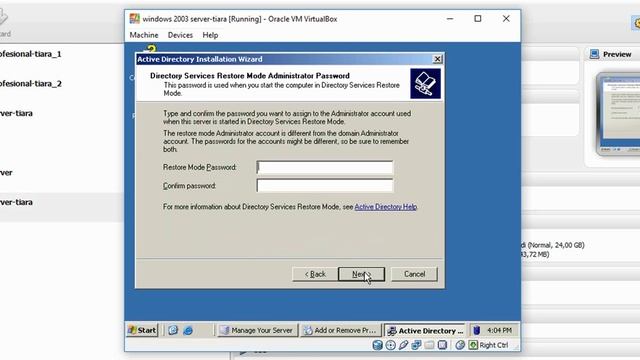This screenshot has height=360, width=640.
Task: Close the Active Directory Installation Wizard dialog
Action: (437, 59)
